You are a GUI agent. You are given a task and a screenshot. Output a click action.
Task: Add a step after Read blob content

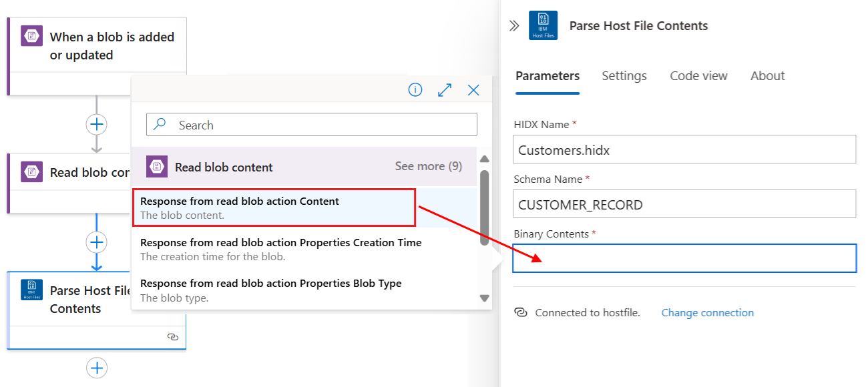click(97, 242)
